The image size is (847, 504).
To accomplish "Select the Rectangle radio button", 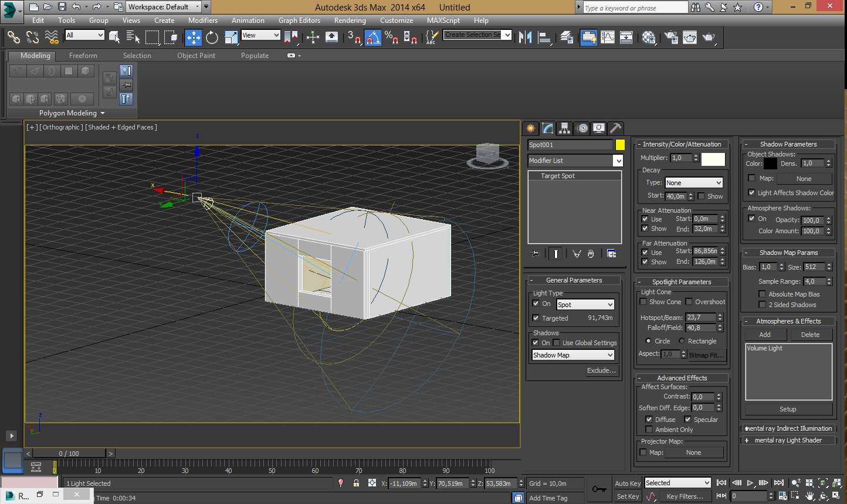I will [x=682, y=341].
